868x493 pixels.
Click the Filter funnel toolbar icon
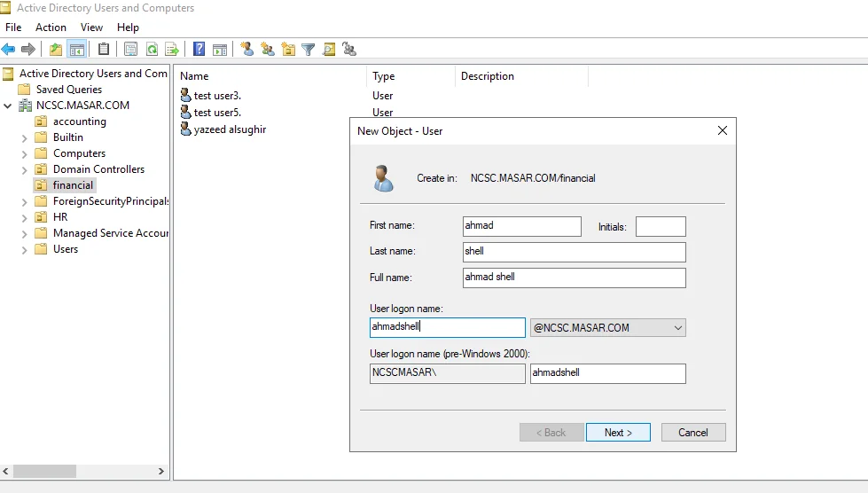point(309,50)
